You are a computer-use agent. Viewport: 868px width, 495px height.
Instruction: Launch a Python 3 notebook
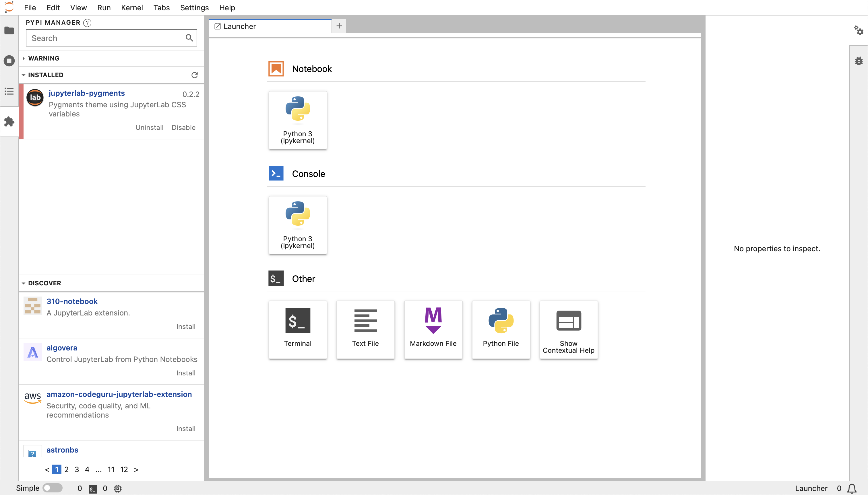pos(298,120)
